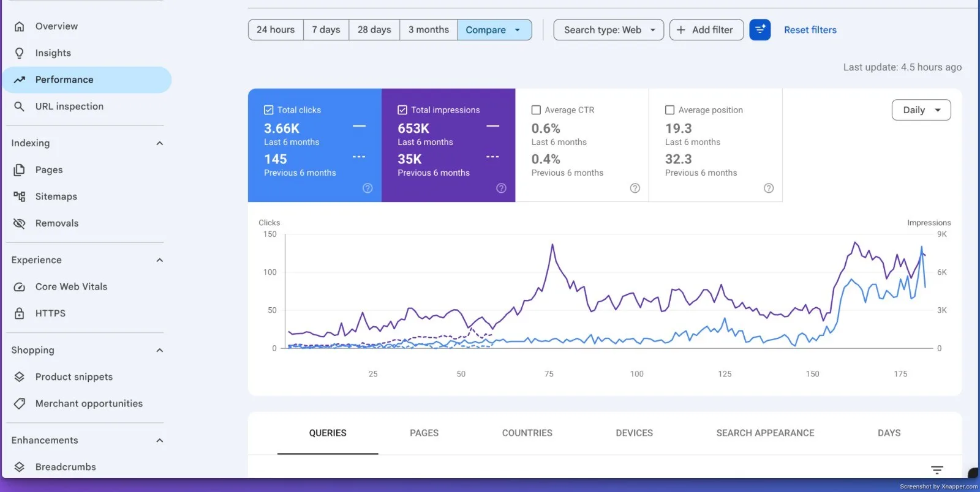980x492 pixels.
Task: Enable the Average CTR checkbox
Action: click(536, 110)
